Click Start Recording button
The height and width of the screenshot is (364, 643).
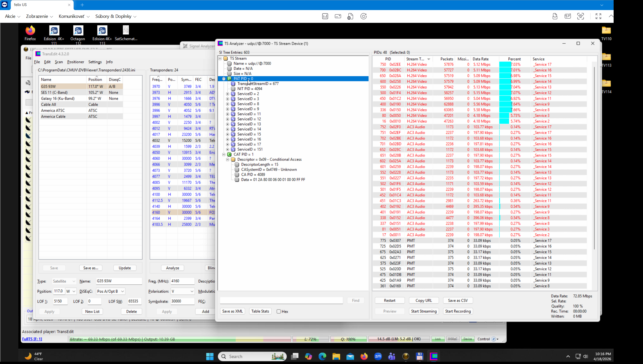458,311
